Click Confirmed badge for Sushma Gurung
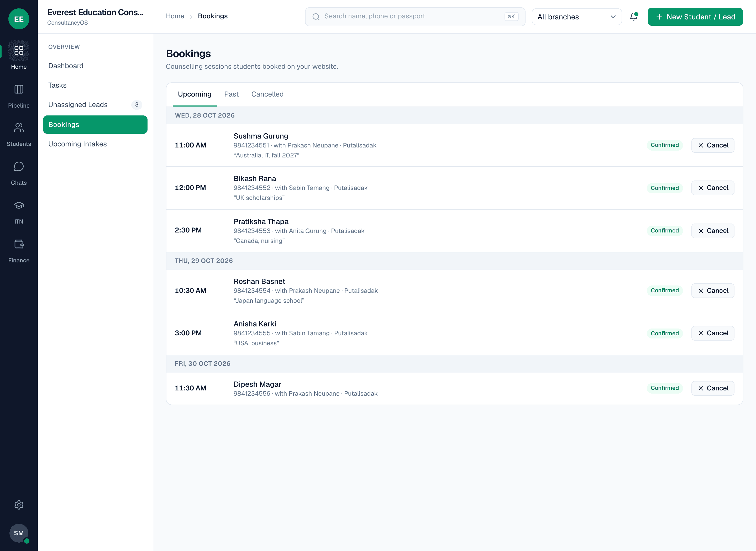The image size is (756, 551). tap(665, 145)
